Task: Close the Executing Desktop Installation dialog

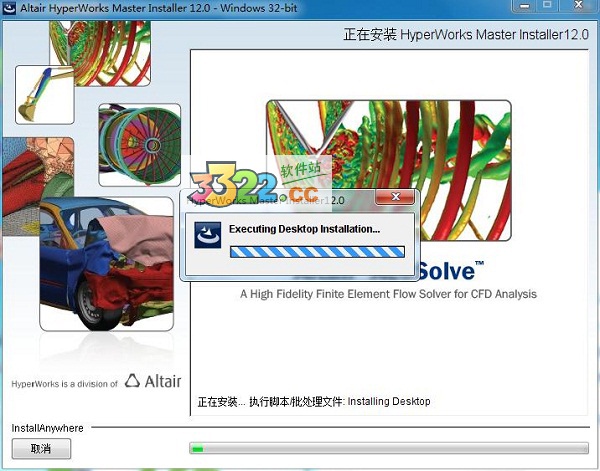Action: click(395, 196)
